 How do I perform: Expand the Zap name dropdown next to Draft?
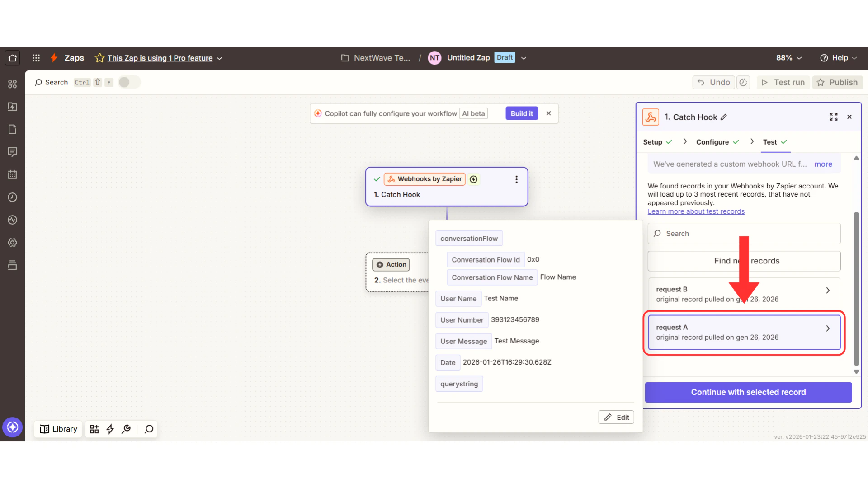tap(524, 58)
